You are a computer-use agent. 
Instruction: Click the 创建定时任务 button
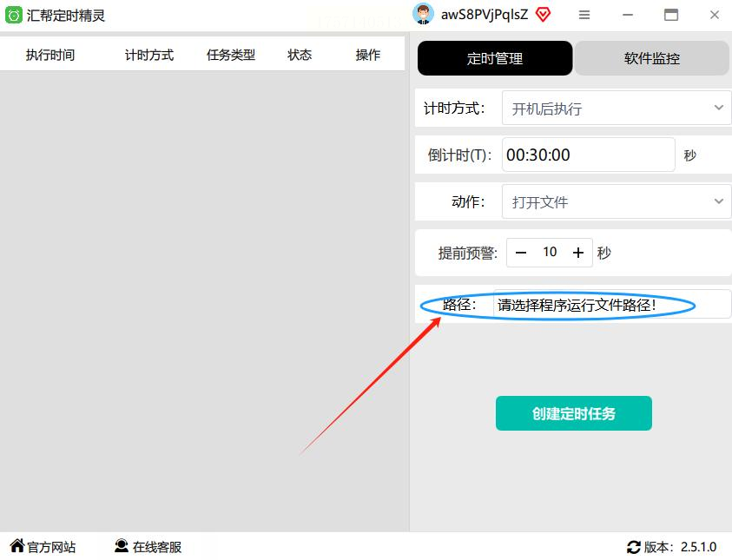pyautogui.click(x=574, y=413)
